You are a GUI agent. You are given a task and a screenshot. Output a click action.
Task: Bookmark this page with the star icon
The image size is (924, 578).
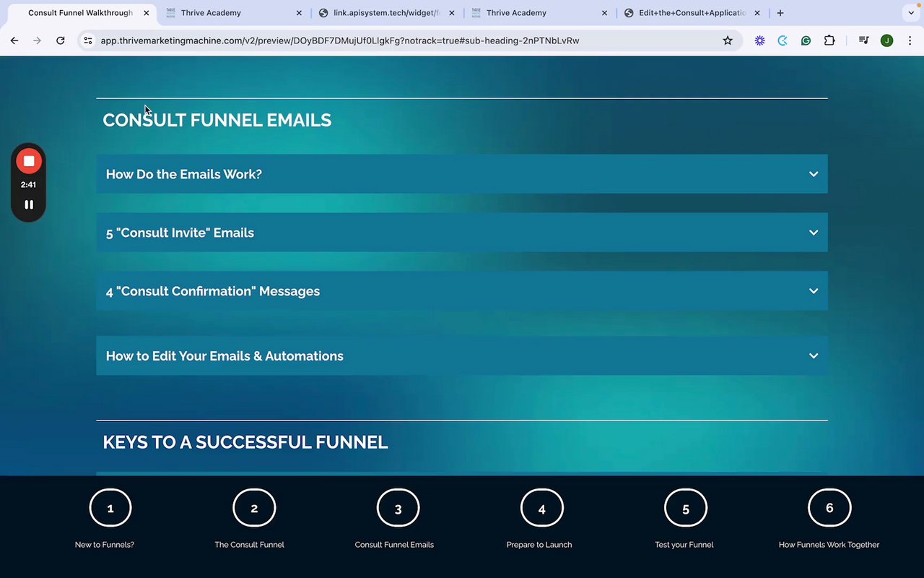(x=728, y=40)
